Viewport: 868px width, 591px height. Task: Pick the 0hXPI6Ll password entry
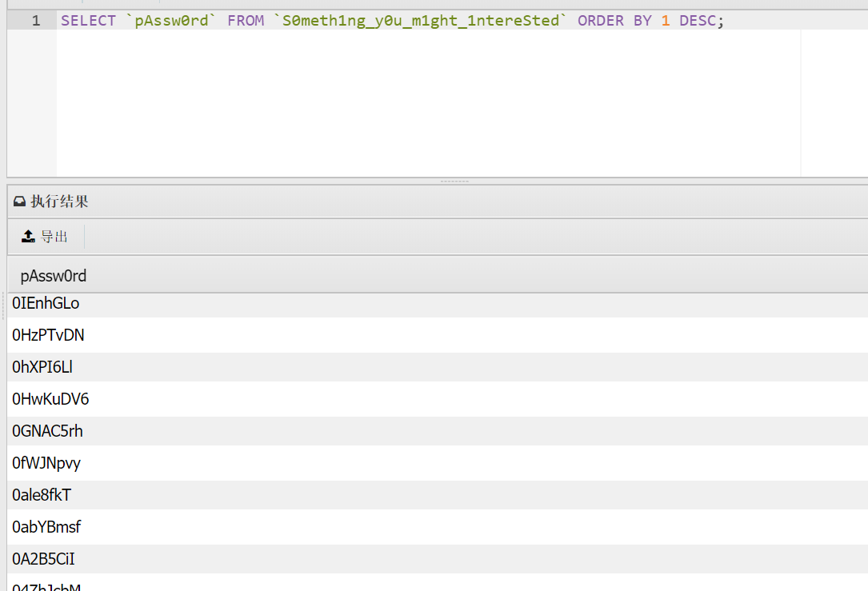tap(42, 367)
